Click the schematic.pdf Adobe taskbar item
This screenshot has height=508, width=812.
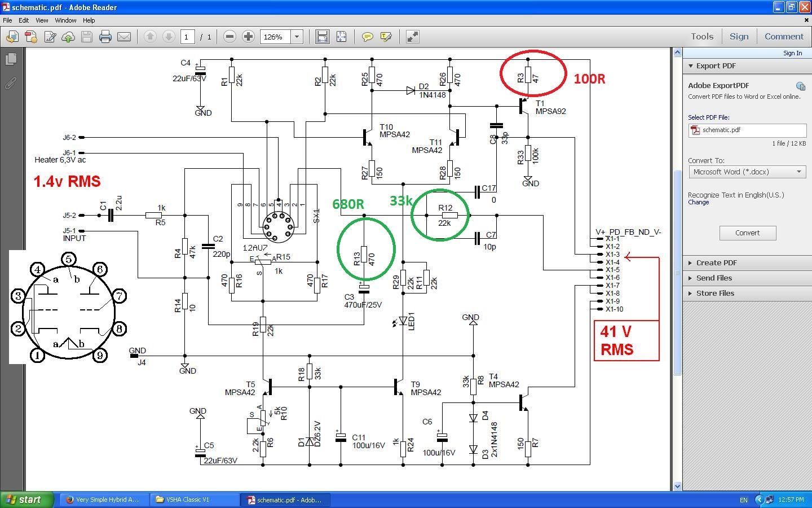[x=285, y=500]
